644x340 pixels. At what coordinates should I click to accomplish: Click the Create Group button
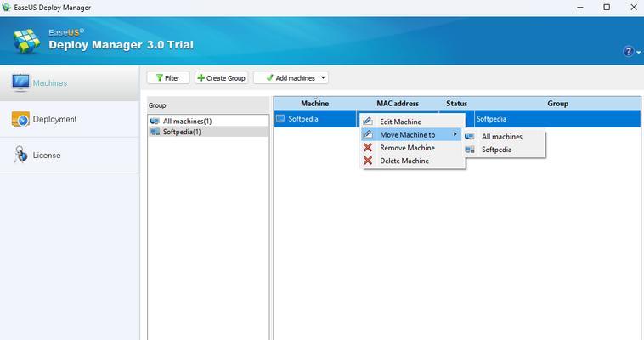click(222, 77)
